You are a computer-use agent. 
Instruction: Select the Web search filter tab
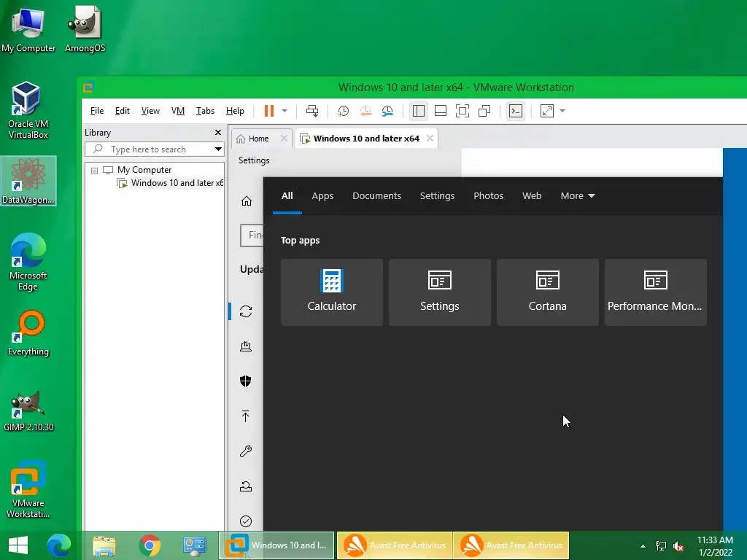pos(532,195)
